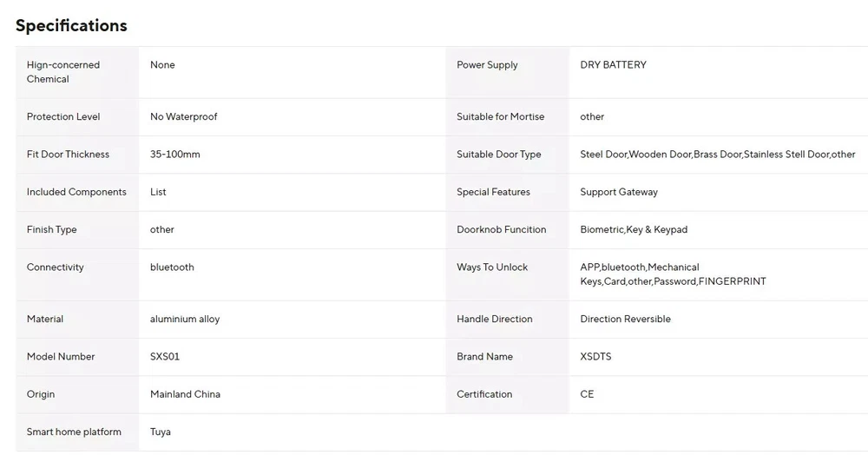868x455 pixels.
Task: Select the Finish Type label
Action: 51,230
